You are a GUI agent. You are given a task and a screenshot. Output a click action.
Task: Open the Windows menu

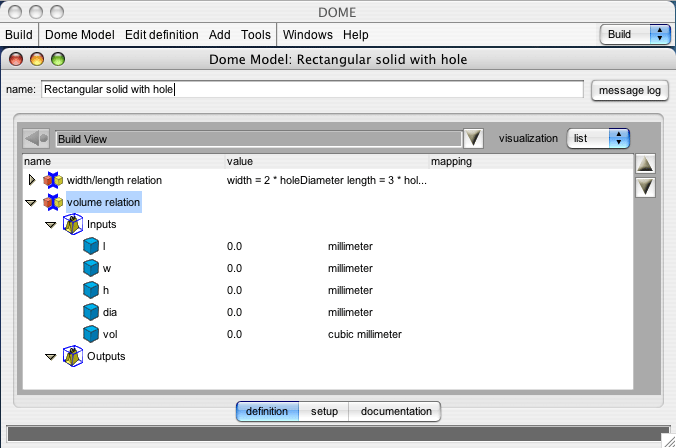[x=308, y=34]
